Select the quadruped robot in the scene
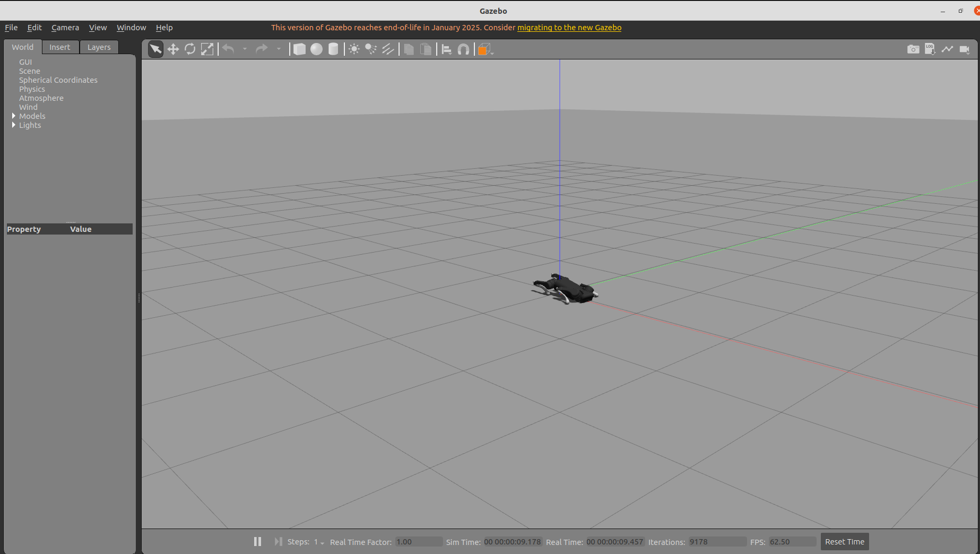Viewport: 980px width, 554px height. point(566,289)
